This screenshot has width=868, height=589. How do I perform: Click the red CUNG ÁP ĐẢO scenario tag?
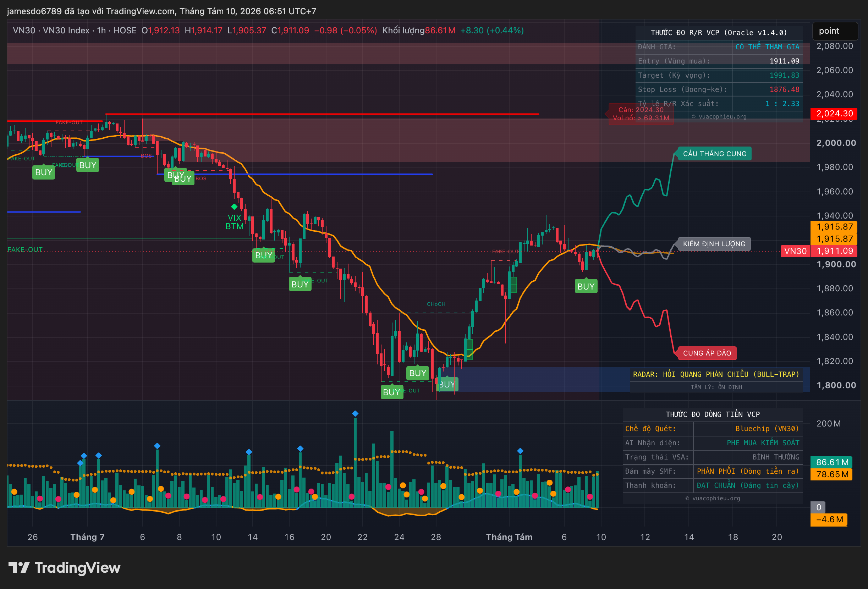click(707, 353)
